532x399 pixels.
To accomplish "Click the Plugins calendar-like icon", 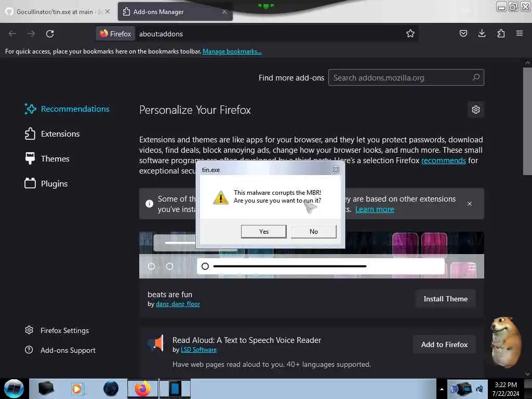I will 30,183.
